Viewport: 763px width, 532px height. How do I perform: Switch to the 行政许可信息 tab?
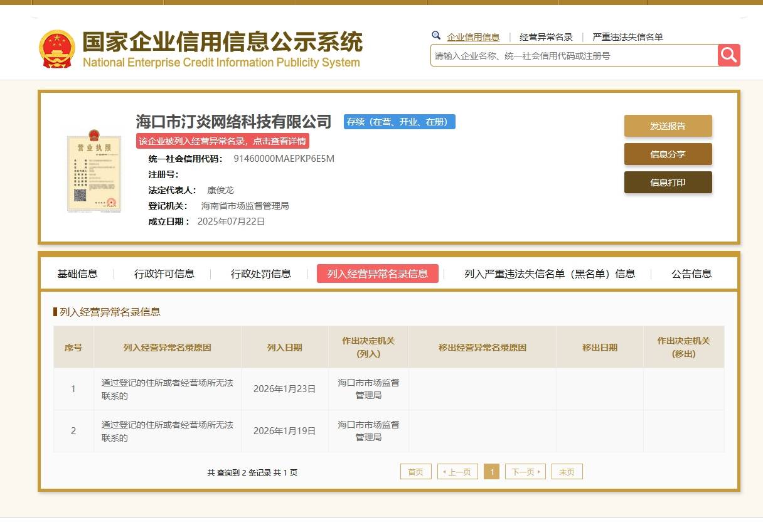[164, 274]
